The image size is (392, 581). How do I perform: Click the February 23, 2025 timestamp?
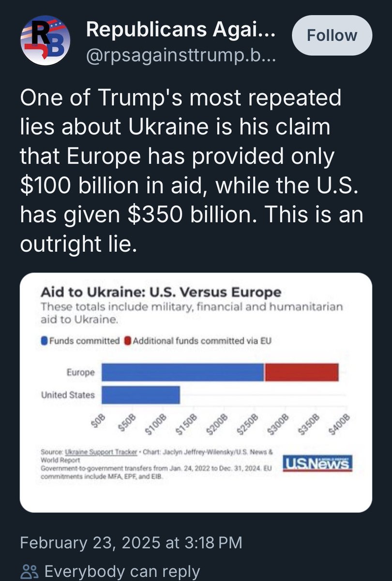(x=131, y=543)
